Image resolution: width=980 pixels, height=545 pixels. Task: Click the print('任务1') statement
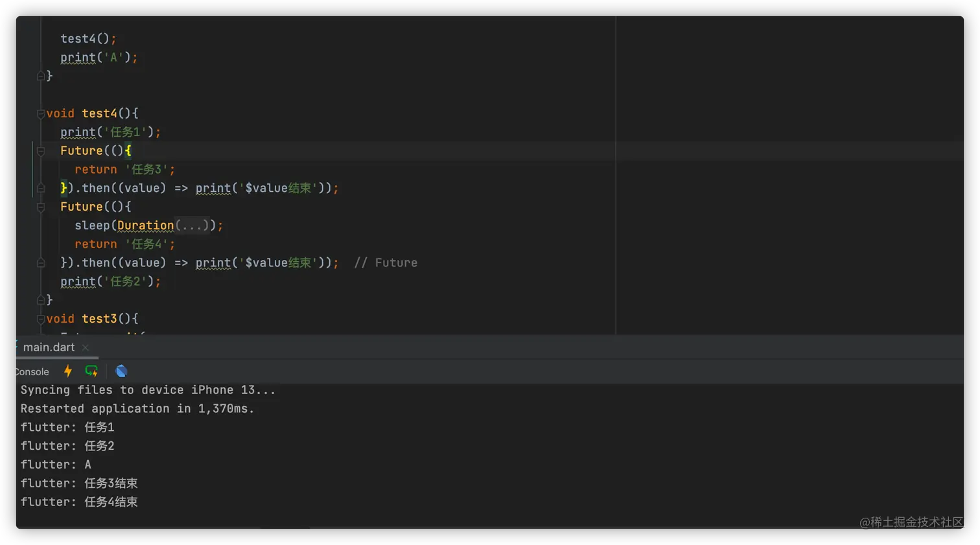(x=110, y=132)
